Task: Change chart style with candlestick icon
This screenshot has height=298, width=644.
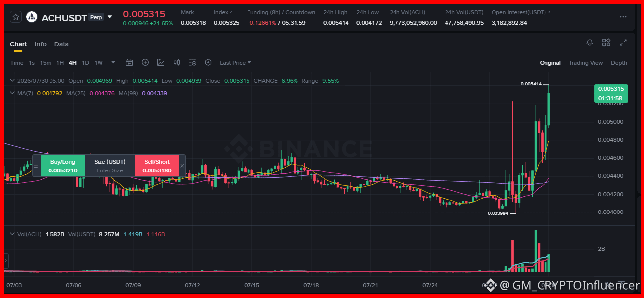Action: [177, 63]
